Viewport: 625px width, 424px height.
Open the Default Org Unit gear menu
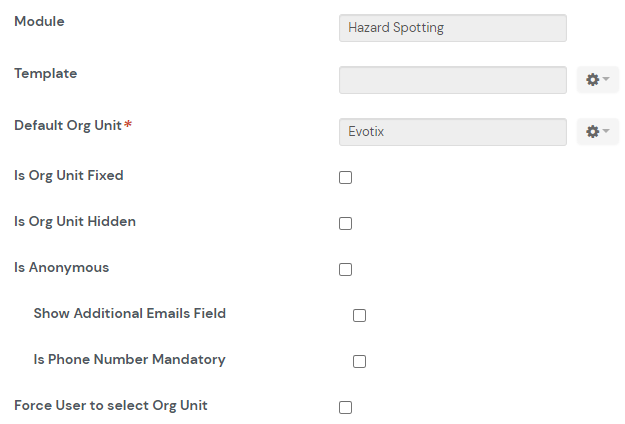(598, 132)
